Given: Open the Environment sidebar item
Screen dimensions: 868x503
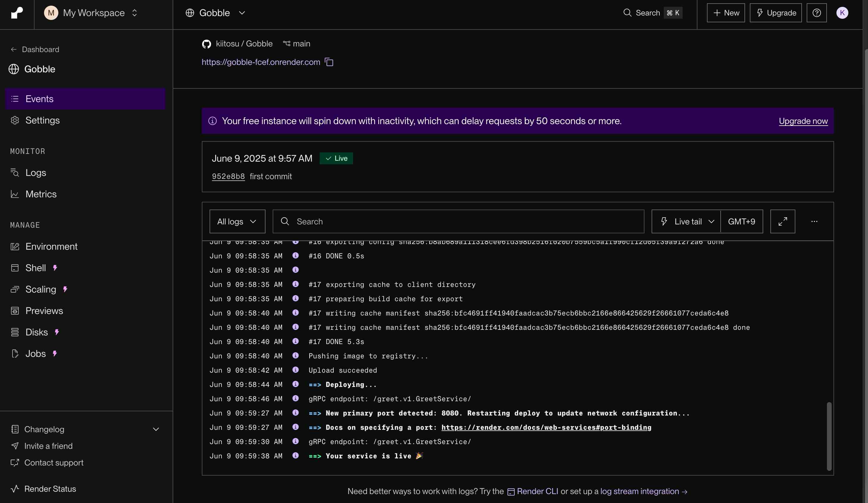Looking at the screenshot, I should (51, 246).
